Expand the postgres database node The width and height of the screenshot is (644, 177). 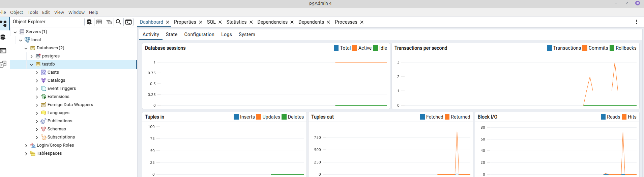pos(31,56)
